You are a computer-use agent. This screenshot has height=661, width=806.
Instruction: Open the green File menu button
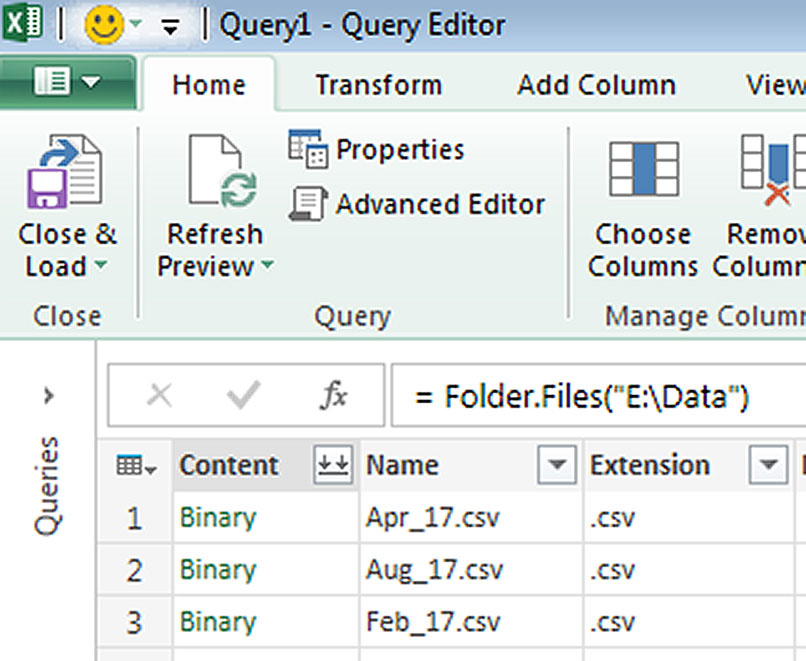point(66,84)
